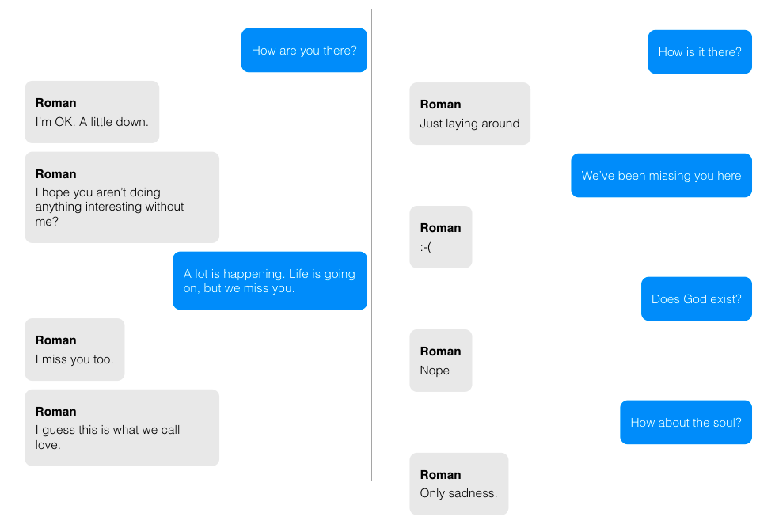Click the "I miss you too." message
This screenshot has height=532, width=760.
(x=74, y=359)
